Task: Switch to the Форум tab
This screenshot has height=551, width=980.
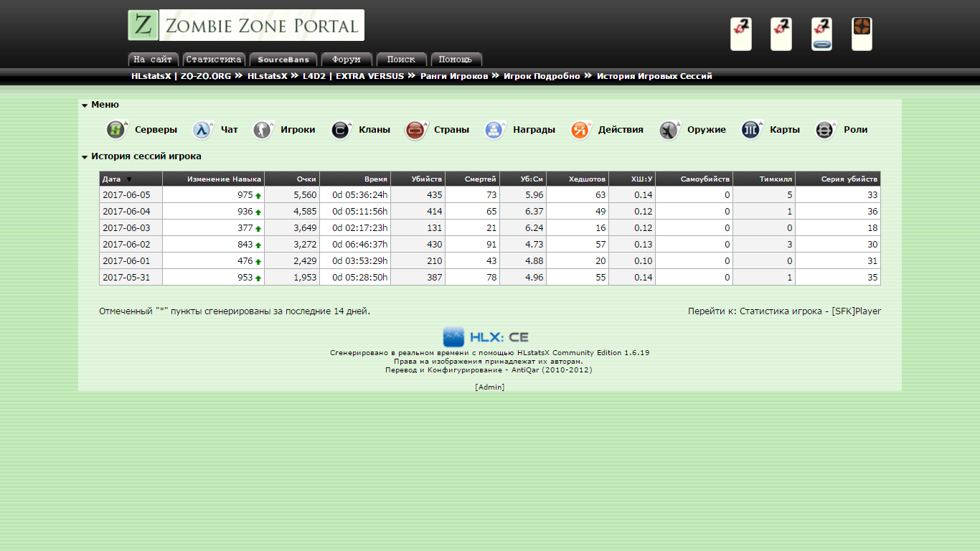Action: click(347, 60)
